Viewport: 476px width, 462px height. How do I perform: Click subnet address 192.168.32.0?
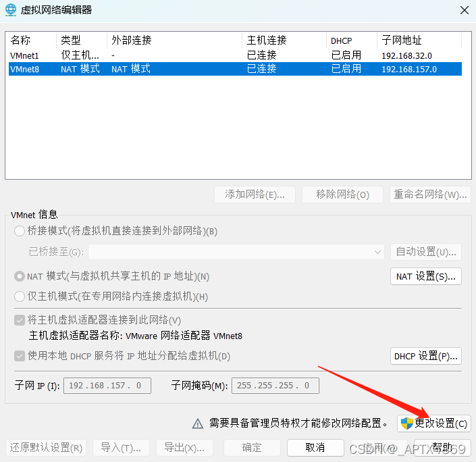pos(406,56)
